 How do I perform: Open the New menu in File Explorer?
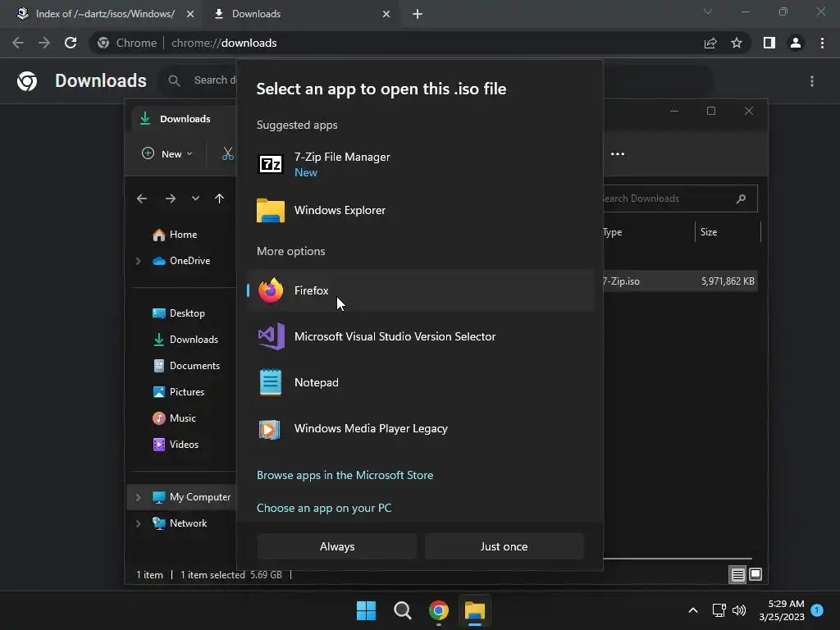click(167, 153)
